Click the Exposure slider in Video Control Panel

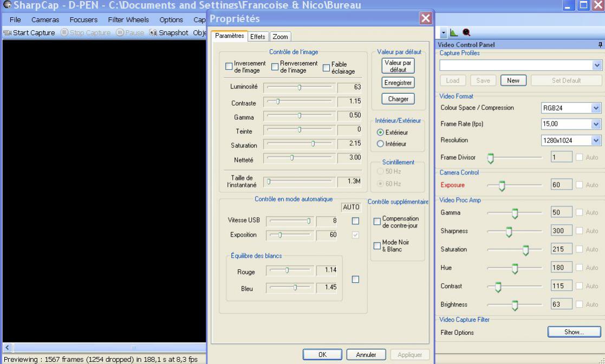[x=515, y=186]
